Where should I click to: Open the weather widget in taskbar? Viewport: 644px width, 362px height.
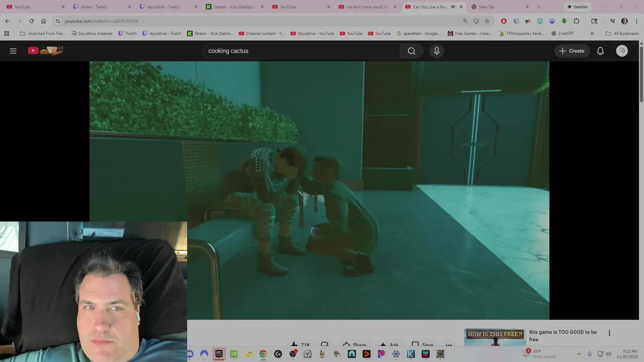coord(539,354)
